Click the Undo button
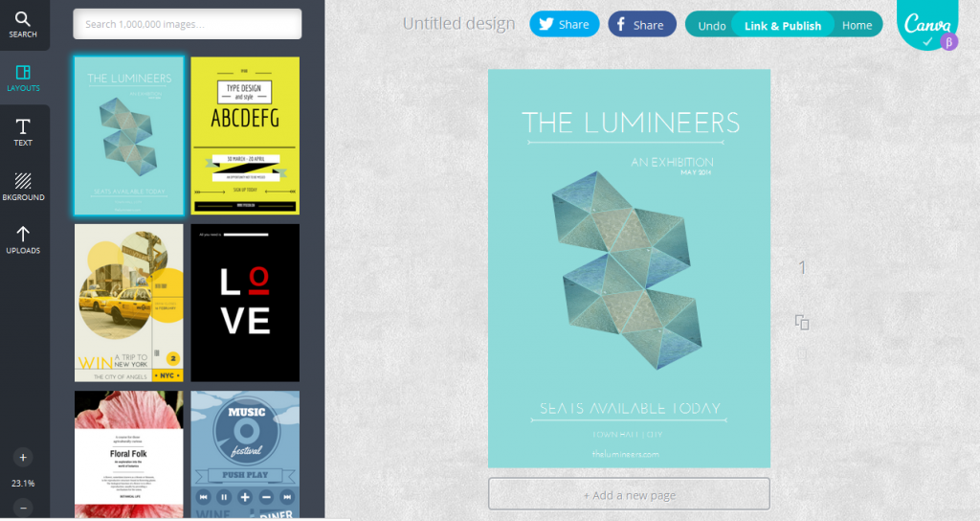 (x=711, y=25)
